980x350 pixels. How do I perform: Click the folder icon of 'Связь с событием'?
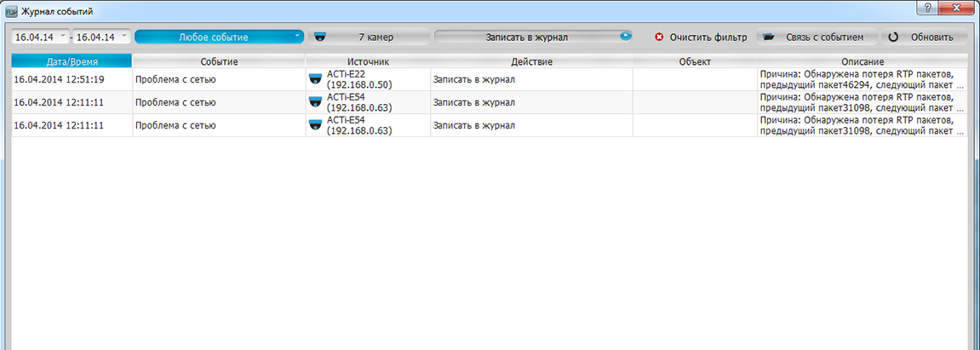coord(769,37)
